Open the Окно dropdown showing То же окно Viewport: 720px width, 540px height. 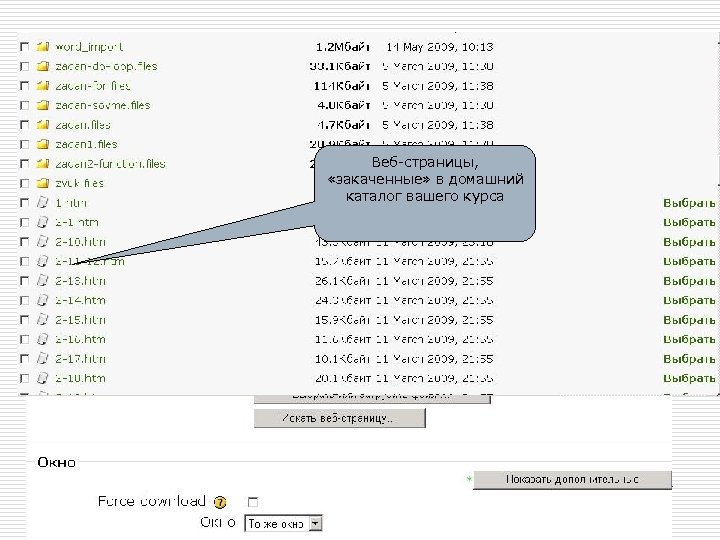[x=283, y=523]
